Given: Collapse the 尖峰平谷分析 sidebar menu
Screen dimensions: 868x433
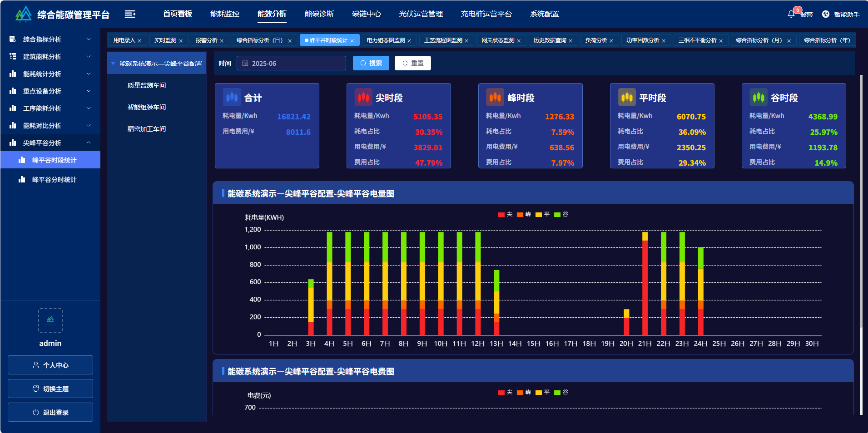Looking at the screenshot, I should (x=50, y=143).
